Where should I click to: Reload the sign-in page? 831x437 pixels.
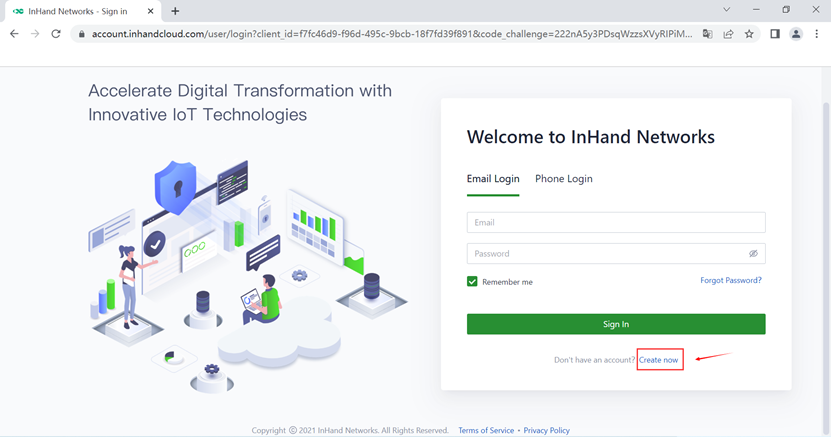click(56, 33)
